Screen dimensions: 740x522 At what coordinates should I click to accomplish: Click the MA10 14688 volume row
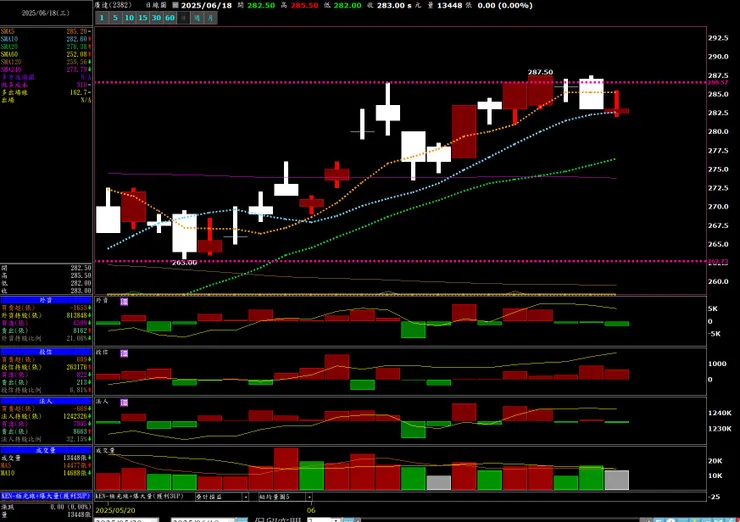pos(46,473)
